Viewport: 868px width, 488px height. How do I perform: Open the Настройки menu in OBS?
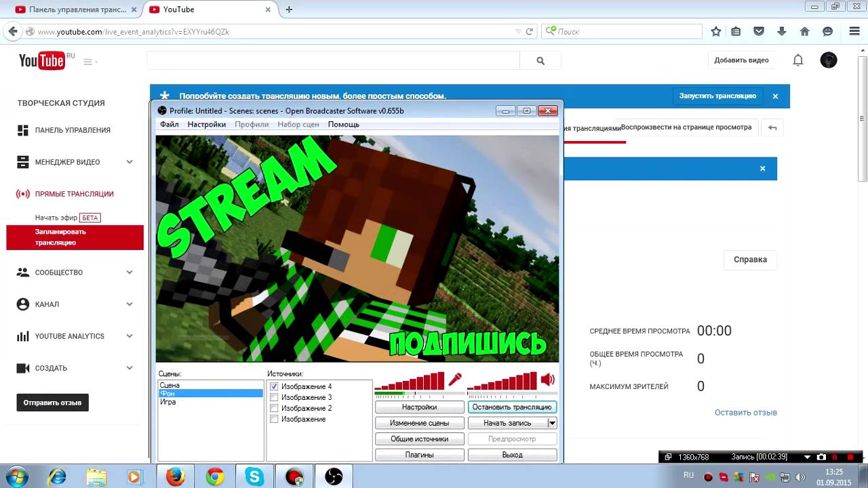[x=207, y=125]
